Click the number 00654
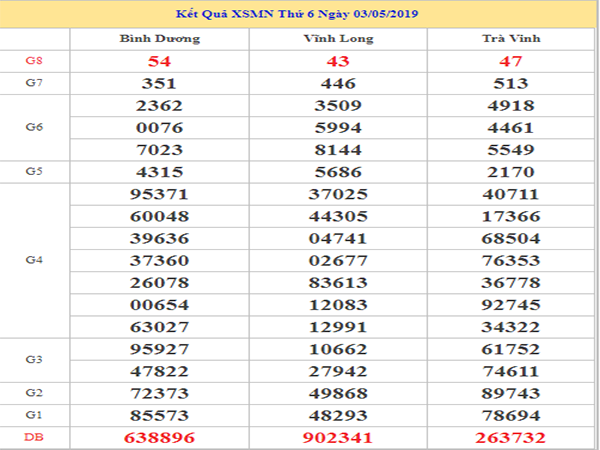The image size is (600, 450). (x=160, y=305)
